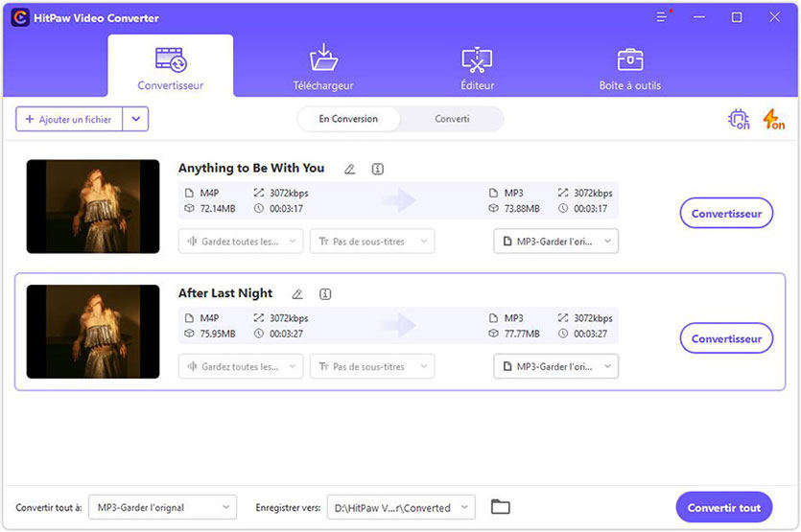Open media info icon for After Last Night

[x=325, y=294]
